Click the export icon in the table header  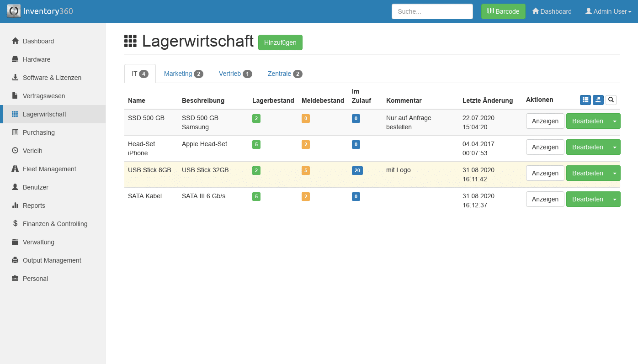coord(598,100)
